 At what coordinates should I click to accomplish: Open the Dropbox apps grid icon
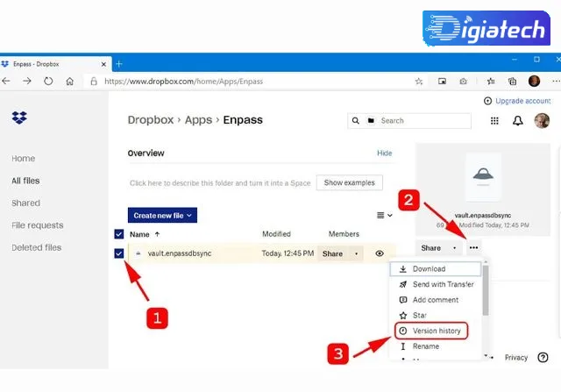[x=494, y=121]
